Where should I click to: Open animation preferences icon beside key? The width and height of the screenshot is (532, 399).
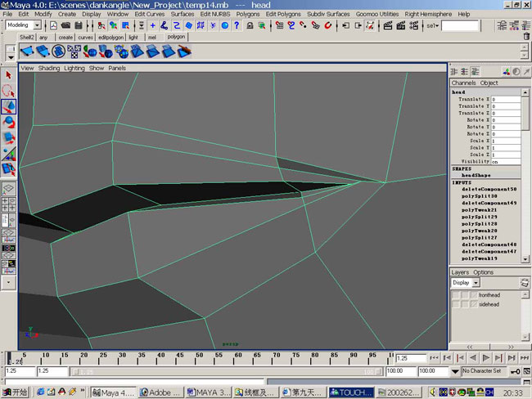coord(526,371)
